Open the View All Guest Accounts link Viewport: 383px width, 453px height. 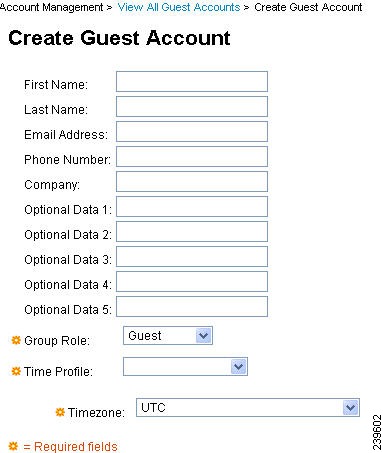pos(179,7)
